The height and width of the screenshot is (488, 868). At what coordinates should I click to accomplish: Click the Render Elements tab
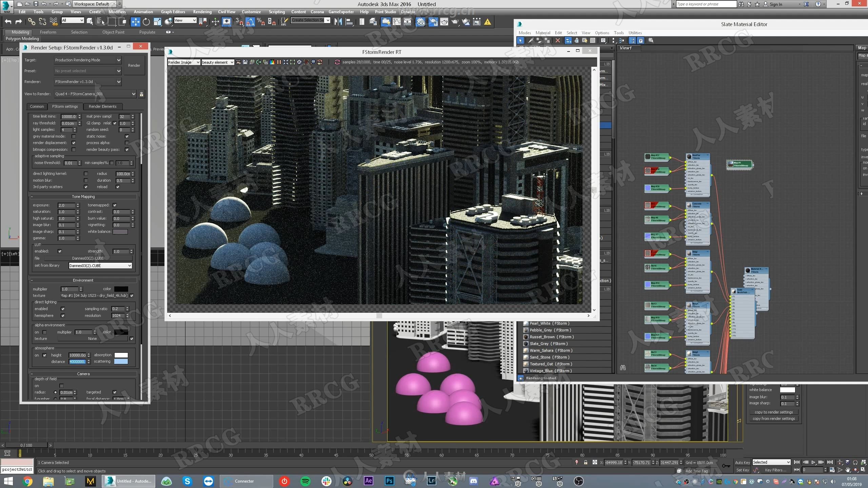point(102,106)
